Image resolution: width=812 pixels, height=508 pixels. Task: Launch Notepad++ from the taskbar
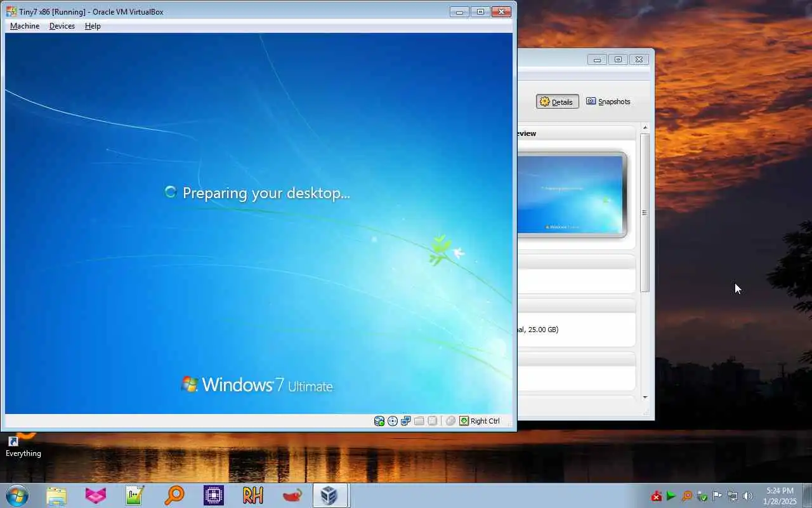135,495
